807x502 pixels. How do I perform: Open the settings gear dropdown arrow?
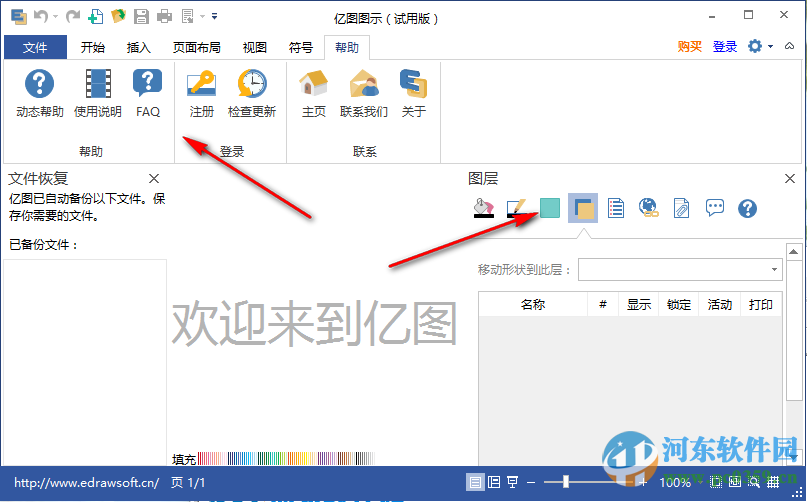[x=770, y=47]
